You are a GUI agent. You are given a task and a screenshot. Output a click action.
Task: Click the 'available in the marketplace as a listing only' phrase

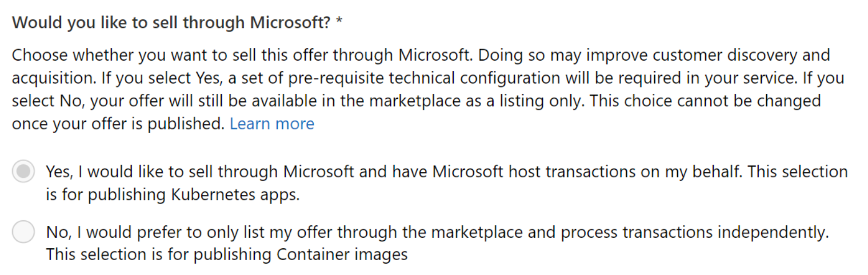(419, 101)
